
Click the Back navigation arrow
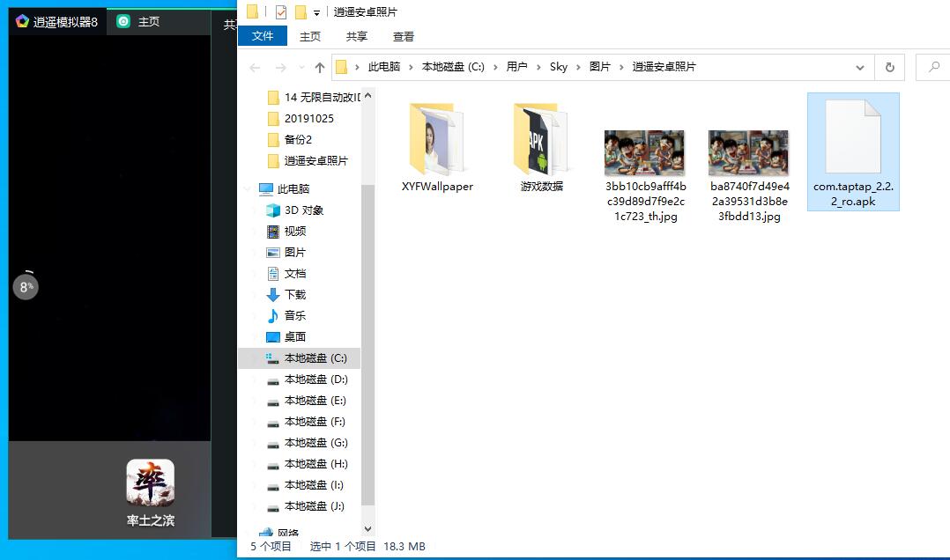pyautogui.click(x=255, y=68)
